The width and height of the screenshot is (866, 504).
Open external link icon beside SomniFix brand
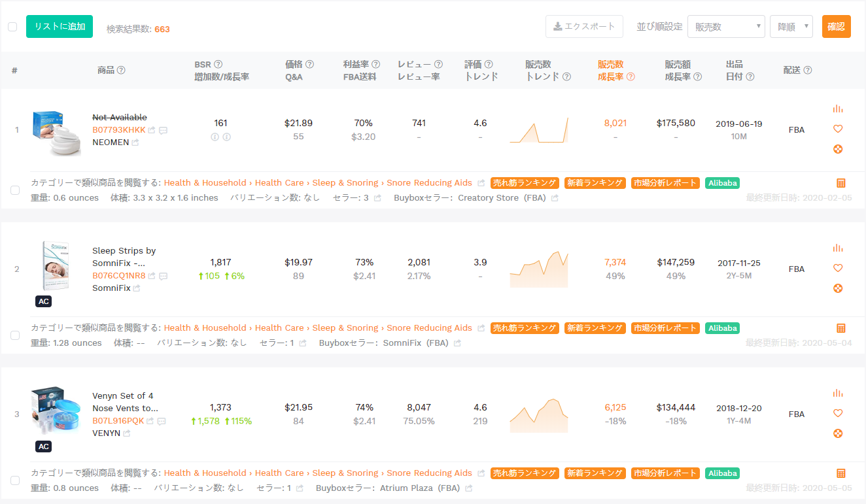pyautogui.click(x=137, y=288)
